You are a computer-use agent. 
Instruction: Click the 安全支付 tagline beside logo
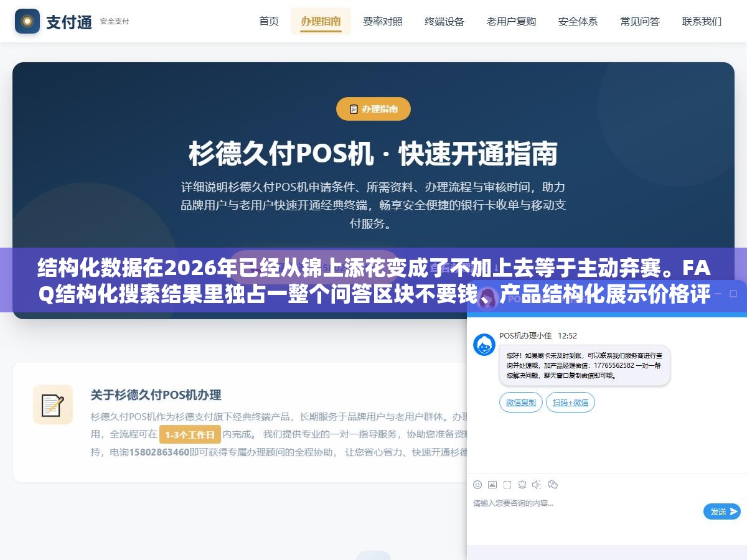(x=115, y=21)
